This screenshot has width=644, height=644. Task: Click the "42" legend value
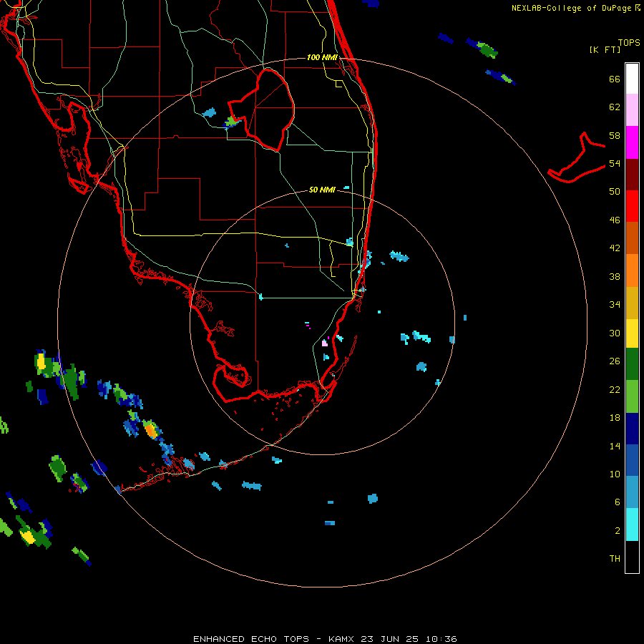pyautogui.click(x=615, y=248)
